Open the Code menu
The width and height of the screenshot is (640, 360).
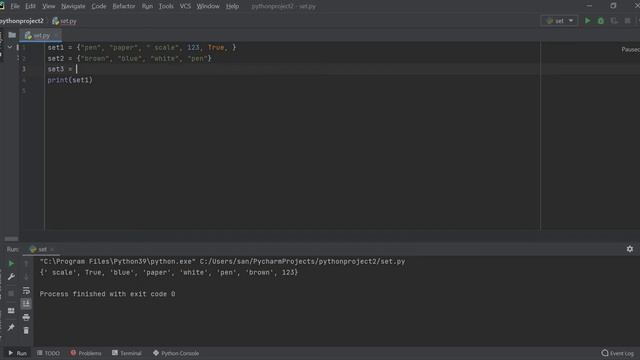click(99, 6)
